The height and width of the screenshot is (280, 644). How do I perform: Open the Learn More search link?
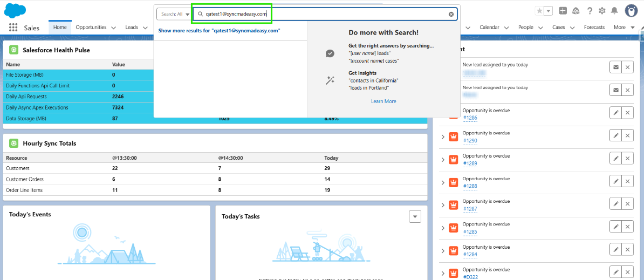[383, 101]
